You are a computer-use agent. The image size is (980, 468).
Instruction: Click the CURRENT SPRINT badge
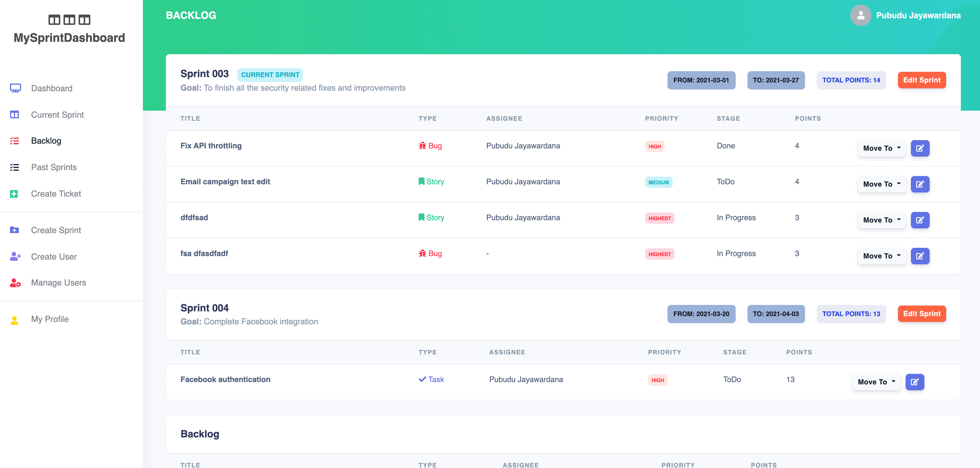click(x=270, y=75)
